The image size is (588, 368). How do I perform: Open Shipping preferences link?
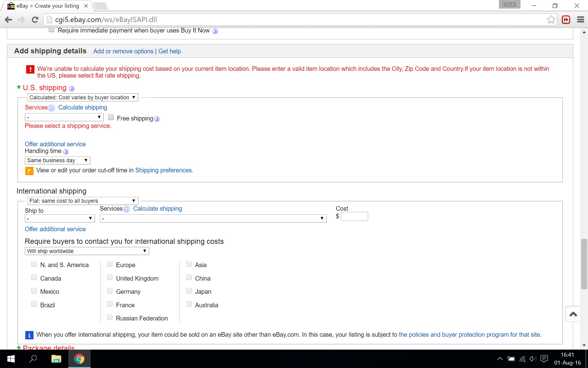click(164, 170)
